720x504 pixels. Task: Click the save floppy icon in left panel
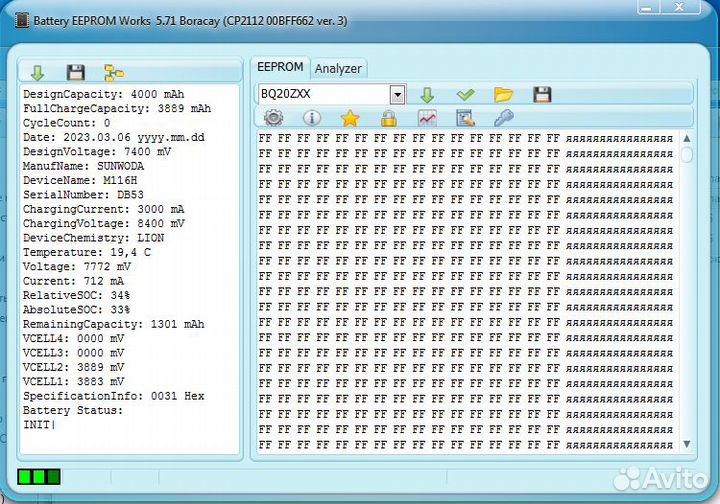[75, 72]
